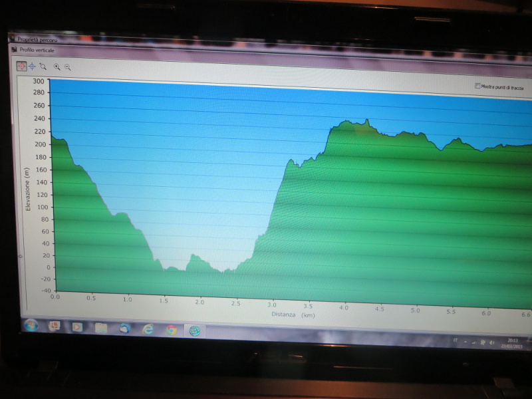
Task: Click the taskbar clock showing 20:53
Action: (513, 342)
